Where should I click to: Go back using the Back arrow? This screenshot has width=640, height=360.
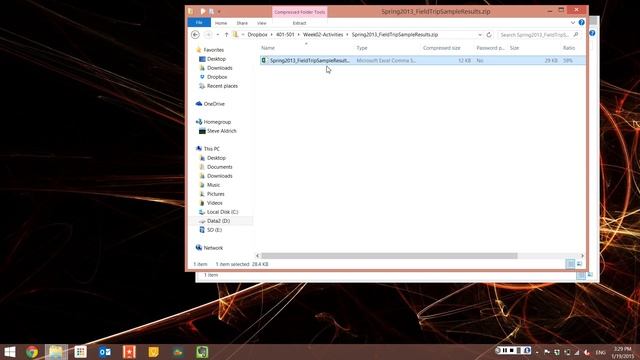(x=195, y=35)
